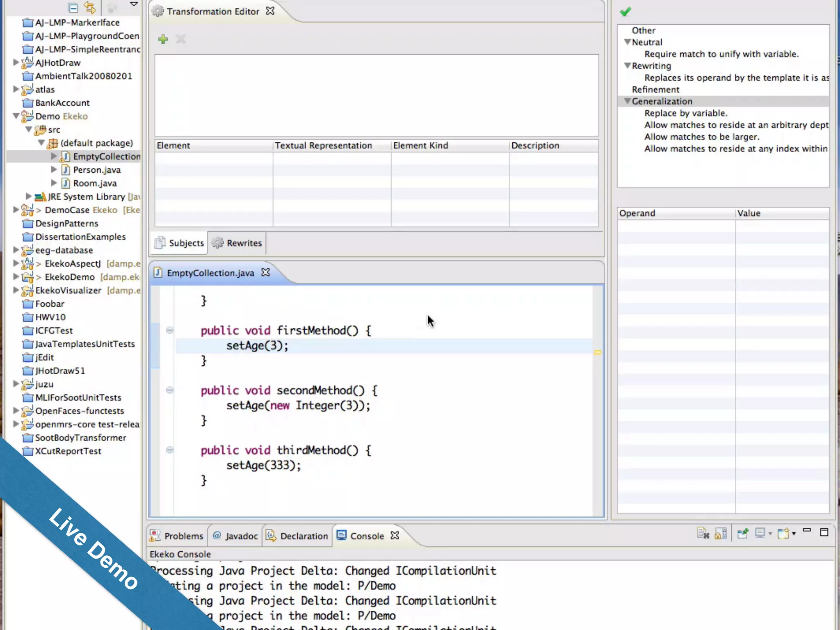Screen dimensions: 840x630
Task: Click the green checkmark apply icon
Action: coord(625,12)
